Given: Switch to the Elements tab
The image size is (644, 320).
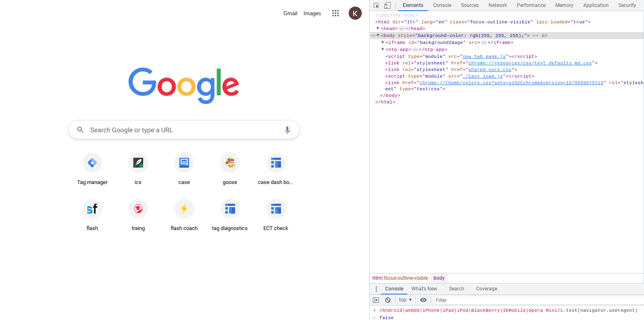Looking at the screenshot, I should (x=413, y=5).
